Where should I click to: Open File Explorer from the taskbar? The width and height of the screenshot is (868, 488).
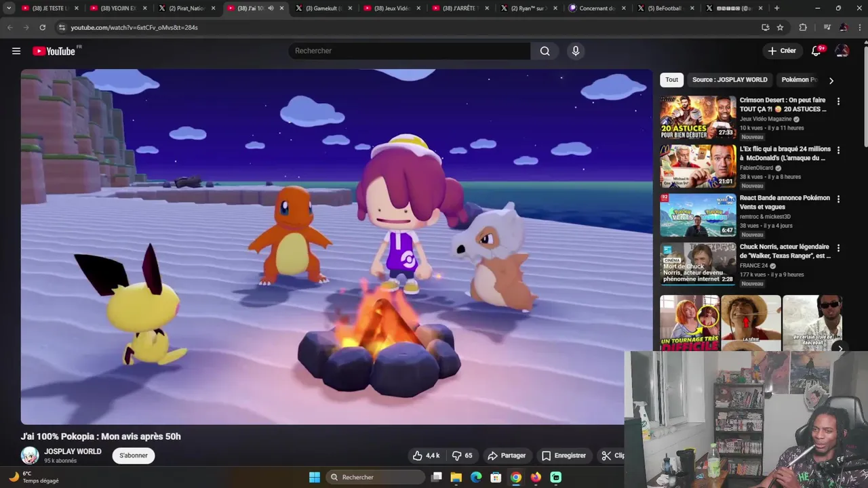(456, 477)
